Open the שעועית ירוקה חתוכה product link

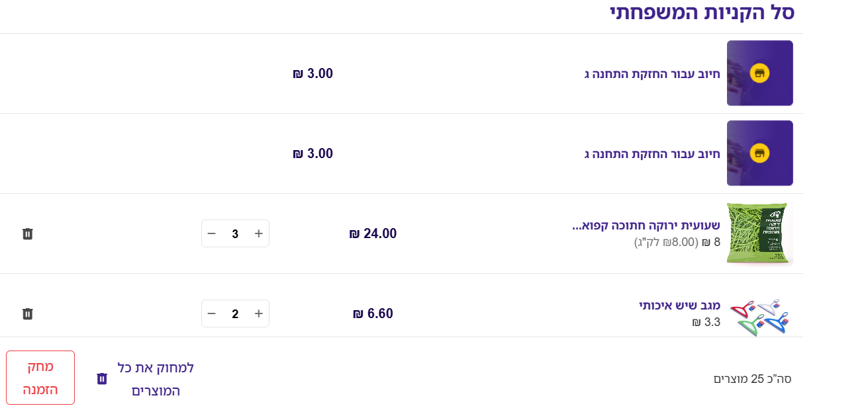tap(646, 226)
